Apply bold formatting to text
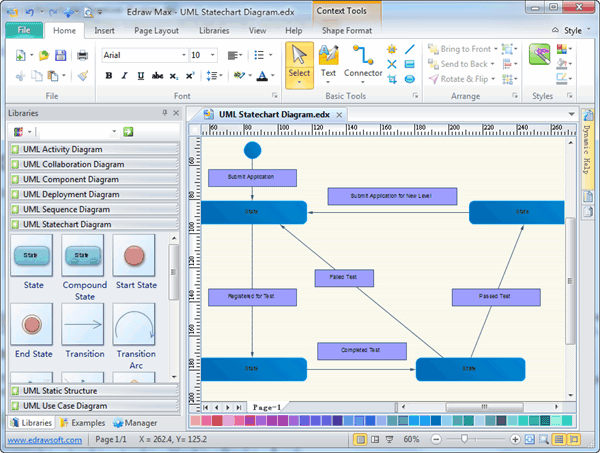The height and width of the screenshot is (453, 600). [109, 75]
